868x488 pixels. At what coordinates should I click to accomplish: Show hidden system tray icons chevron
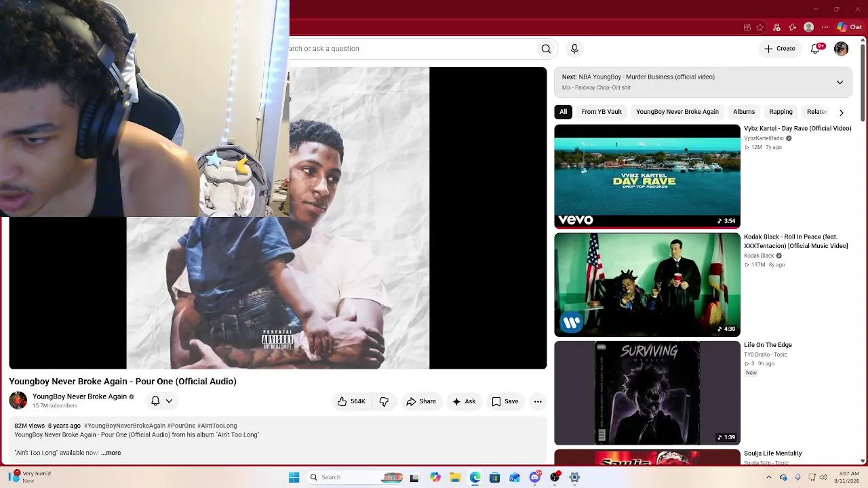(x=769, y=477)
